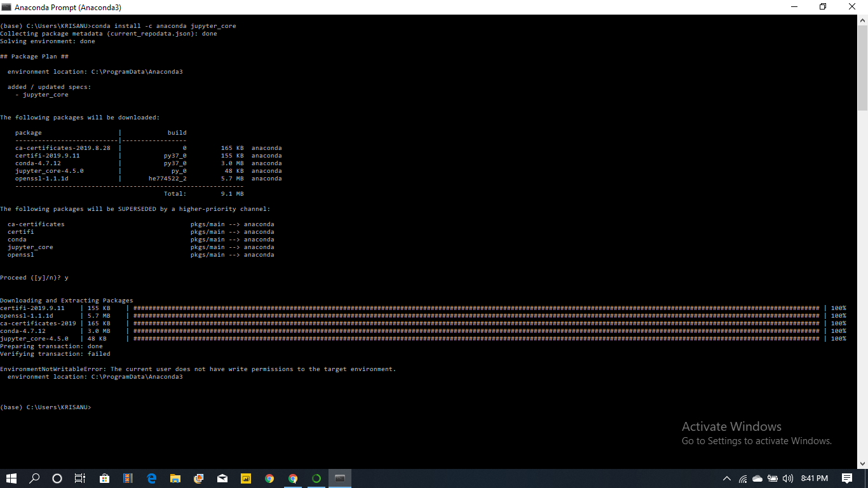Open Cortana from the taskbar
Viewport: 868px width, 488px height.
[57, 478]
